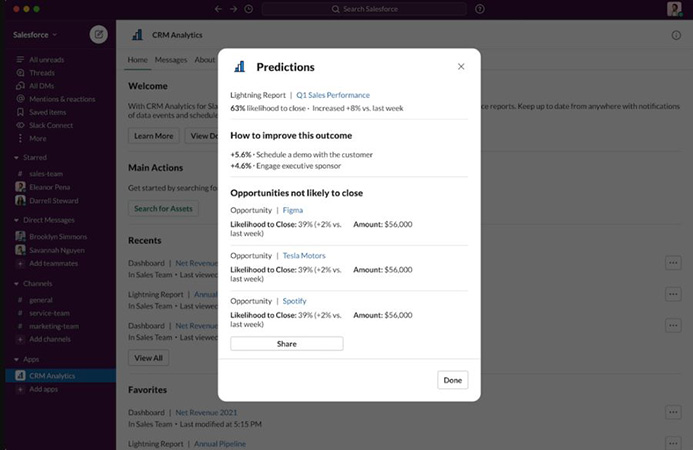The height and width of the screenshot is (450, 693).
Task: Open Threads in the sidebar
Action: (41, 73)
